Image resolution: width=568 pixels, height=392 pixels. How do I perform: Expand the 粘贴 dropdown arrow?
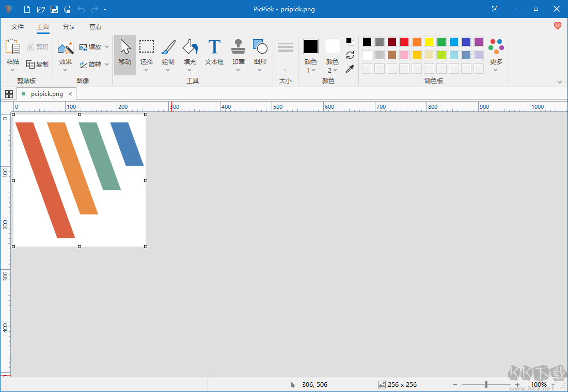(x=13, y=70)
